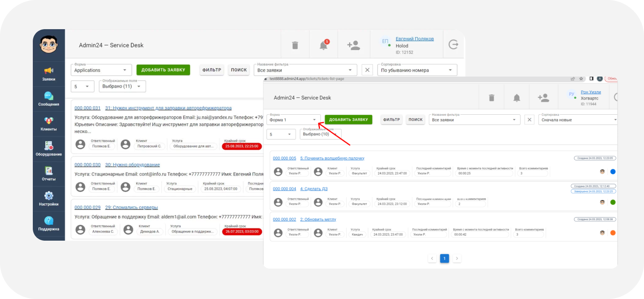Click the logout icon next to Евгений Поляков
644x299 pixels.
453,45
